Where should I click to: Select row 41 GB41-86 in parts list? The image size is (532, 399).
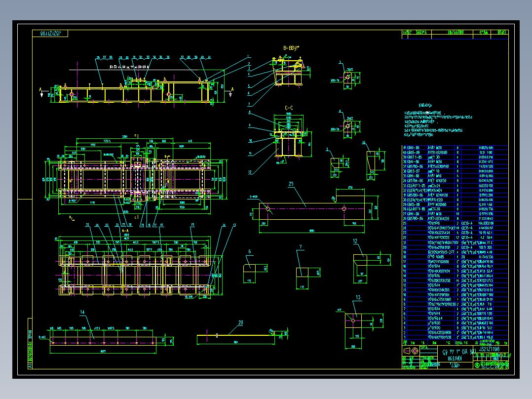click(455, 148)
